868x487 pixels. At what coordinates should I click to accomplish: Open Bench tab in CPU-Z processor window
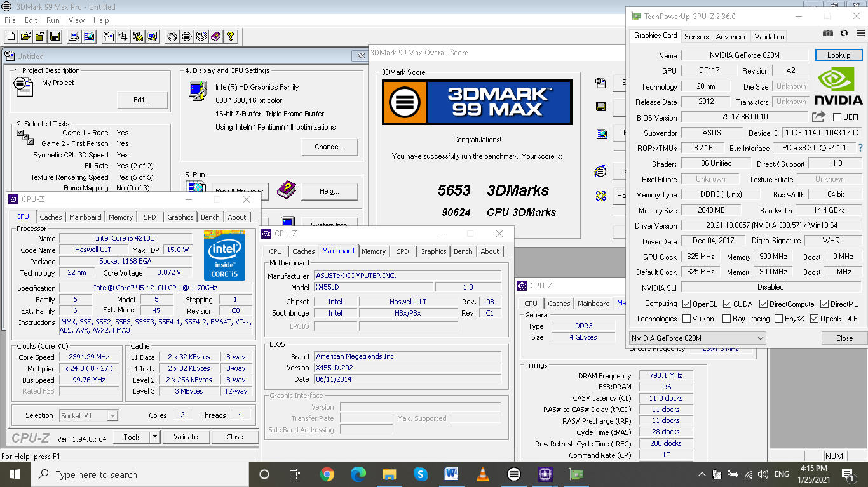coord(210,217)
